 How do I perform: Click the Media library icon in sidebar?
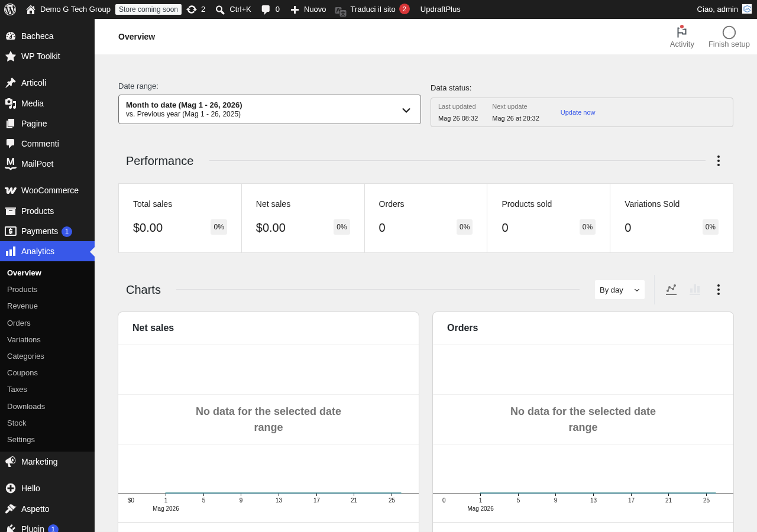[11, 103]
